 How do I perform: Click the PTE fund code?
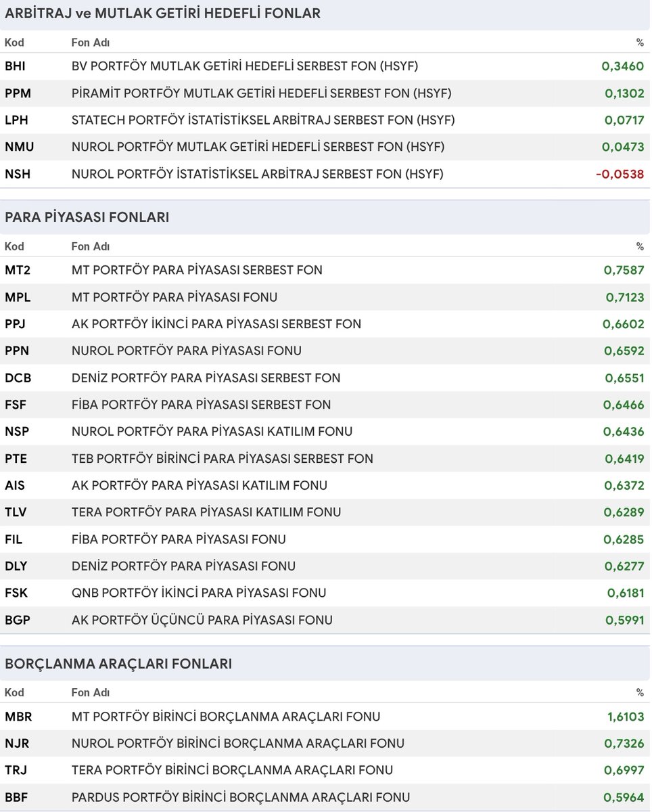pyautogui.click(x=16, y=458)
